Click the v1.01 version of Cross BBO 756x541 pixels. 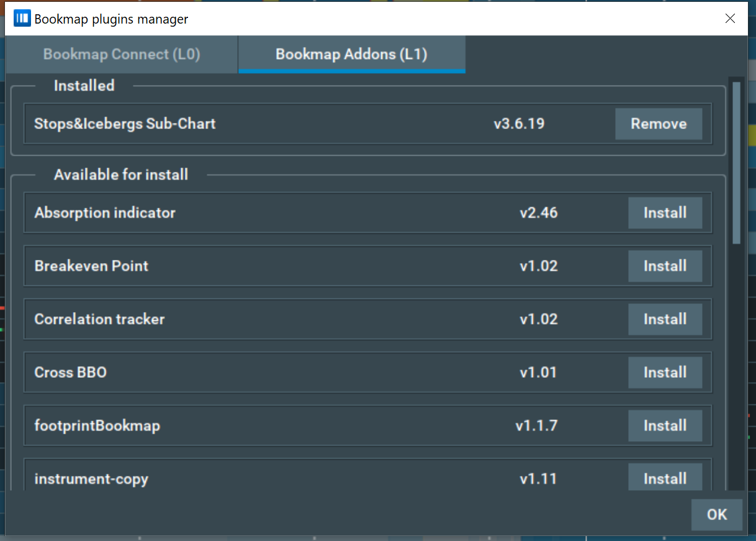[539, 373]
